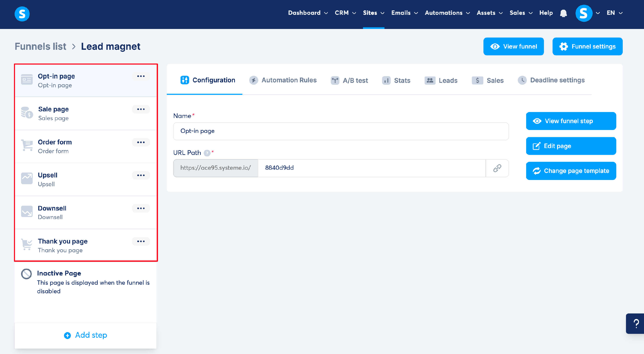Viewport: 644px width, 354px height.
Task: Select the Opt-in page step
Action: (x=85, y=80)
